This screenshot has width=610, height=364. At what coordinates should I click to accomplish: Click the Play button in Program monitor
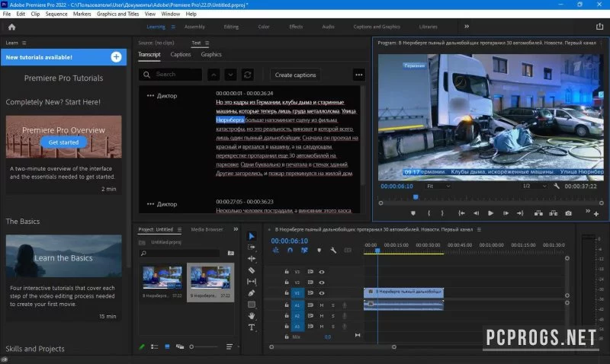[490, 213]
